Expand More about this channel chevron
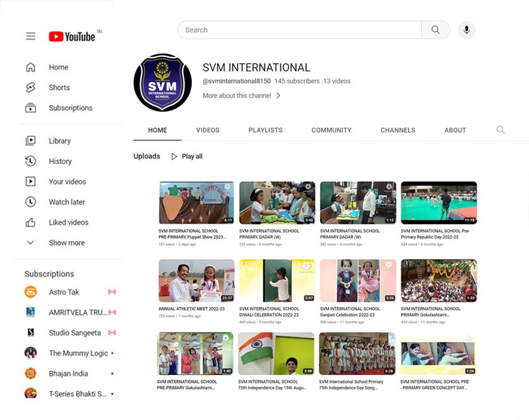The width and height of the screenshot is (529, 420). pyautogui.click(x=278, y=95)
